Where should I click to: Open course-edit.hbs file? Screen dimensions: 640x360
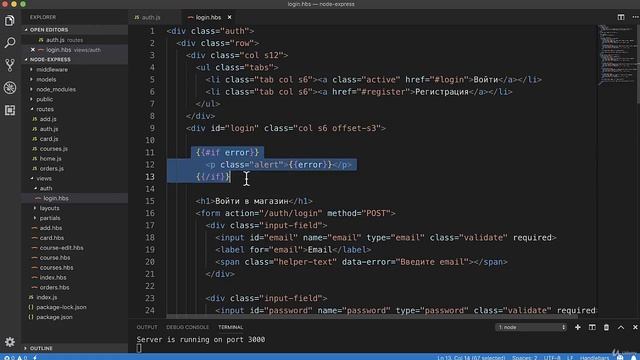[x=61, y=248]
